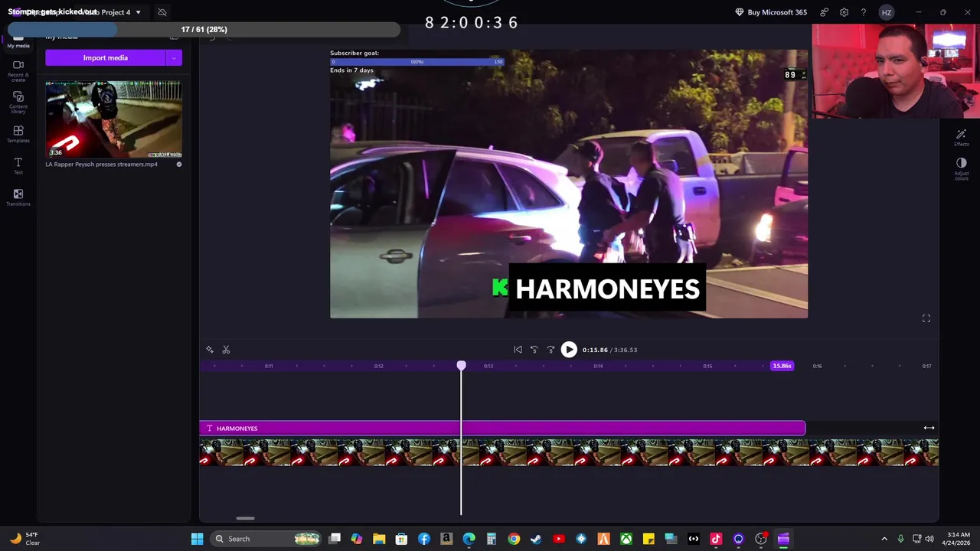Screen dimensions: 980x551
Task: Open the project title dropdown arrow
Action: click(138, 12)
